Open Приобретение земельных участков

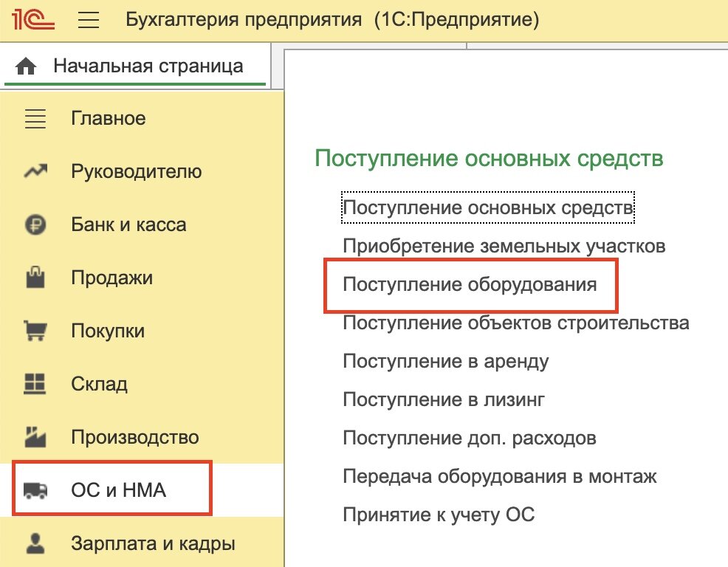tap(505, 246)
